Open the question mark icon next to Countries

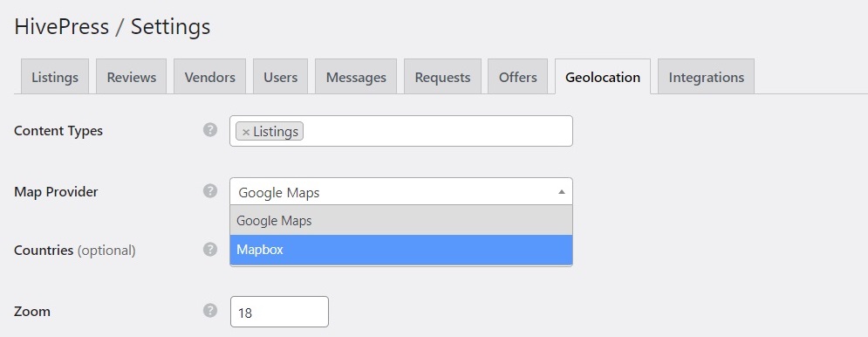click(x=210, y=250)
